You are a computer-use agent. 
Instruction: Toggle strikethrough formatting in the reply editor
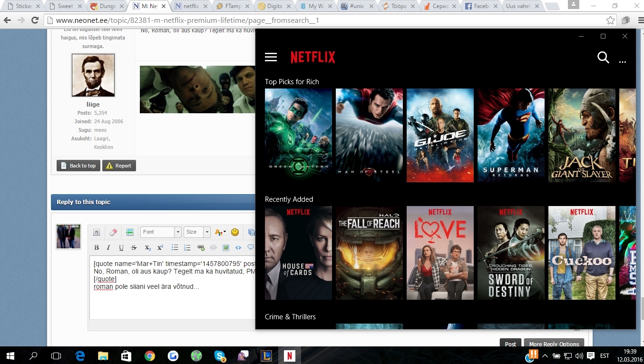click(134, 247)
